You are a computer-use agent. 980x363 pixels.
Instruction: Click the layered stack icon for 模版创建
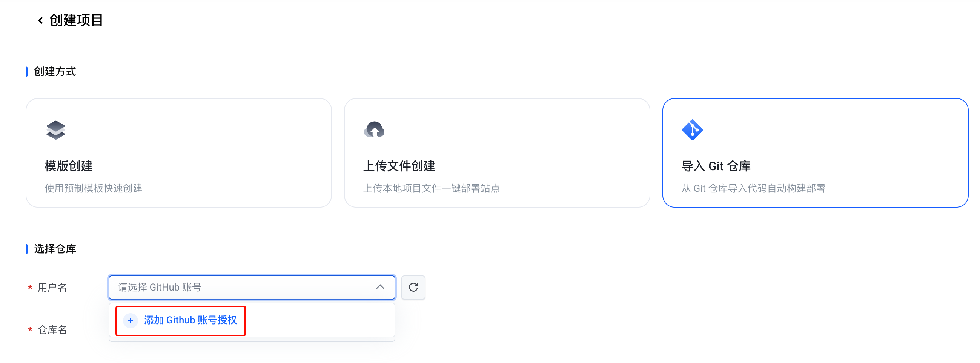pos(55,130)
